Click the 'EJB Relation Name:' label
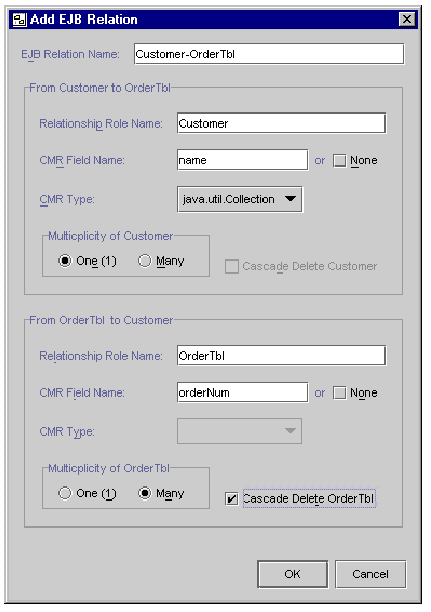Viewport: 431px width, 612px height. pyautogui.click(x=70, y=54)
